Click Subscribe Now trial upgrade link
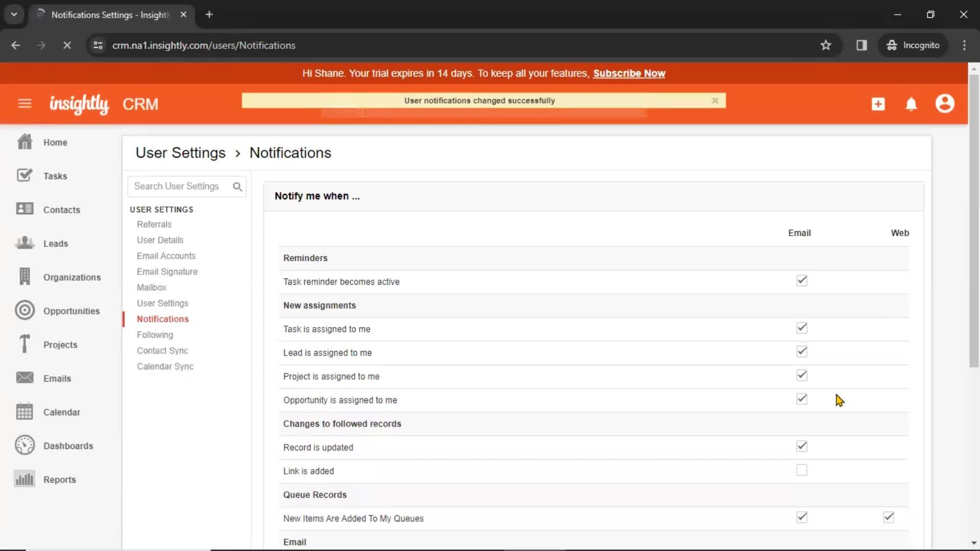The height and width of the screenshot is (551, 980). point(629,73)
